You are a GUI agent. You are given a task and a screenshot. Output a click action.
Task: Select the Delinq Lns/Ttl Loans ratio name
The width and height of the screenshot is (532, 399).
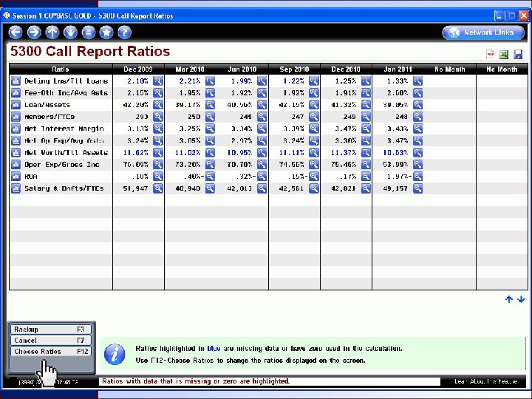pyautogui.click(x=66, y=81)
